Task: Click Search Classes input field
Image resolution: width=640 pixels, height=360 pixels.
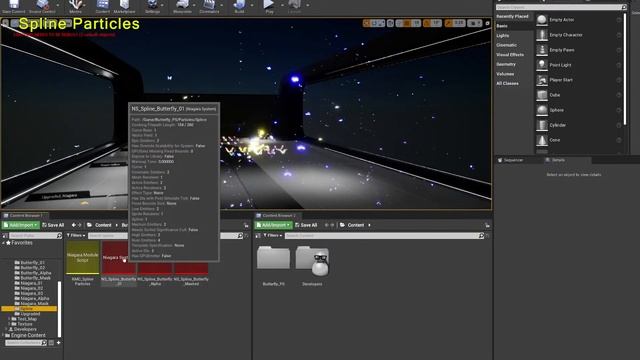Action: (561, 7)
